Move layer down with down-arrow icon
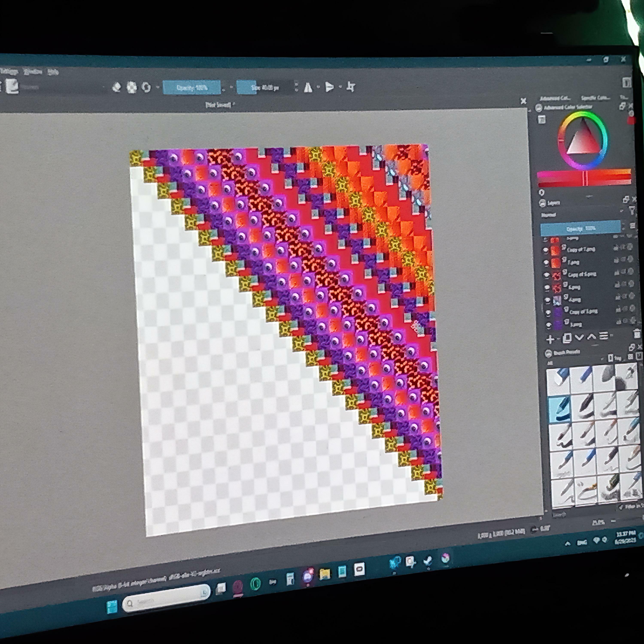The height and width of the screenshot is (644, 644). (x=579, y=338)
